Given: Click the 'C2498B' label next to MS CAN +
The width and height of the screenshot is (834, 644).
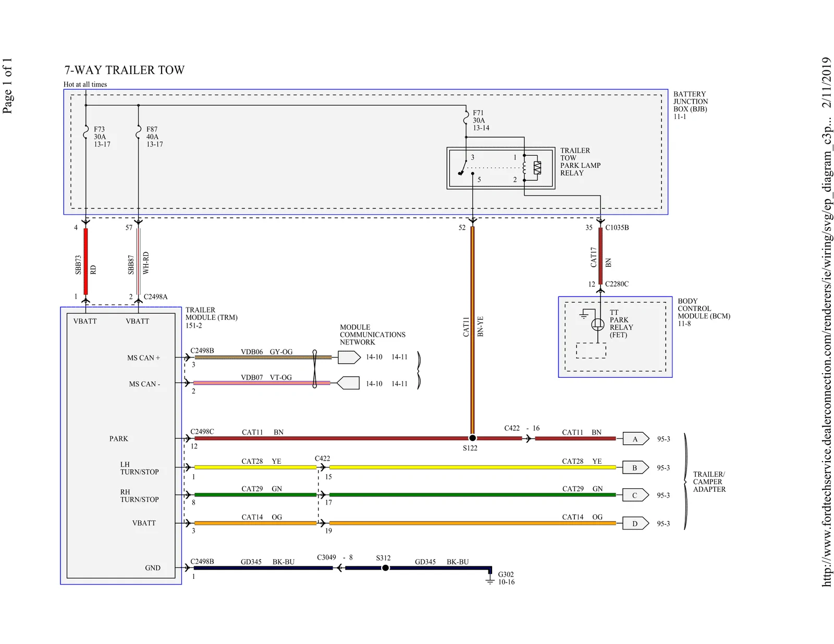Looking at the screenshot, I should coord(202,351).
